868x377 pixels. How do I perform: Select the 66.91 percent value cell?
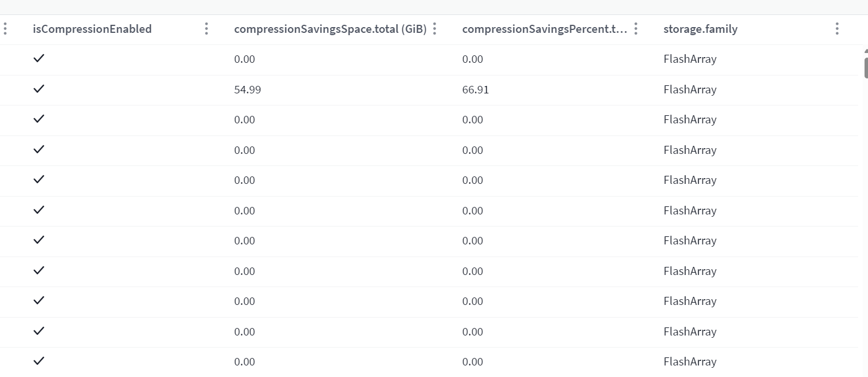click(475, 89)
